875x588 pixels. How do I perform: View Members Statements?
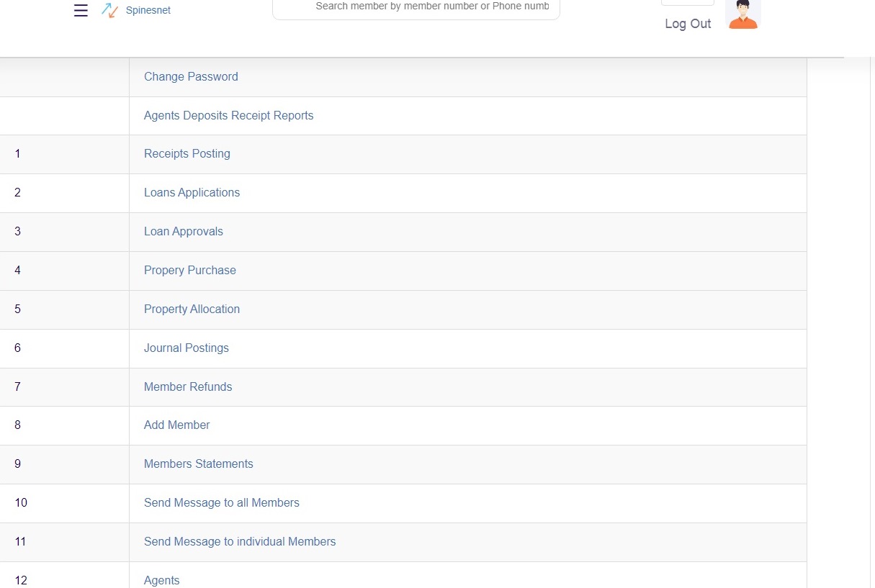[199, 464]
